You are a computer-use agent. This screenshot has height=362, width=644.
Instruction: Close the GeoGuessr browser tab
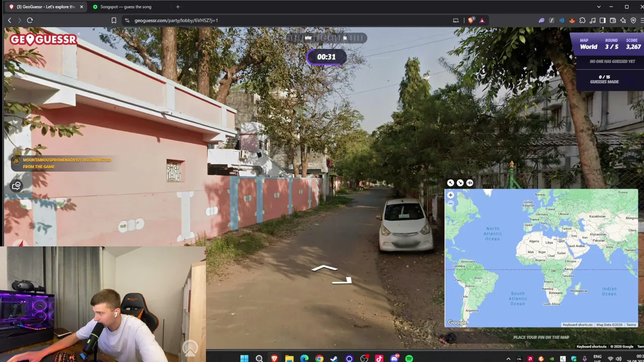point(81,7)
